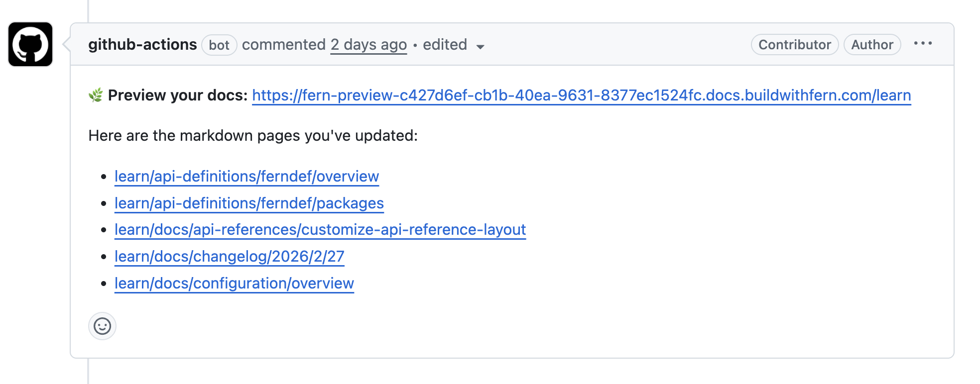Open the docs preview buildwithfern link

click(x=582, y=95)
